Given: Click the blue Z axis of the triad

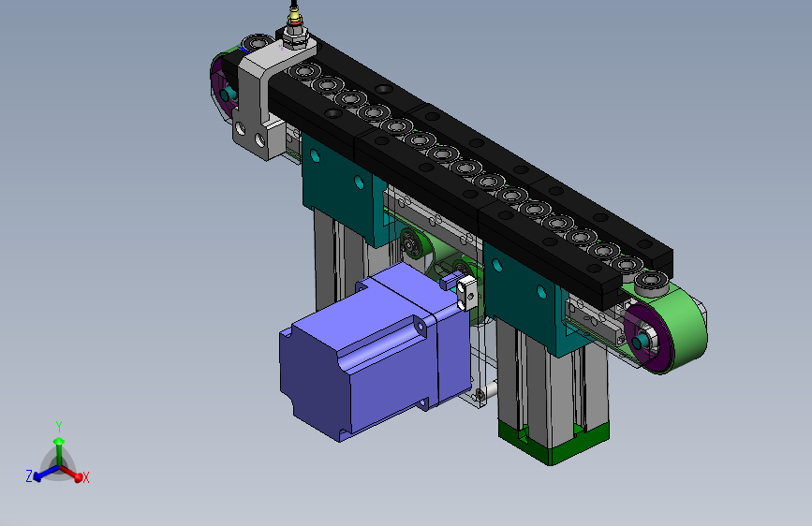Looking at the screenshot, I should tap(46, 474).
